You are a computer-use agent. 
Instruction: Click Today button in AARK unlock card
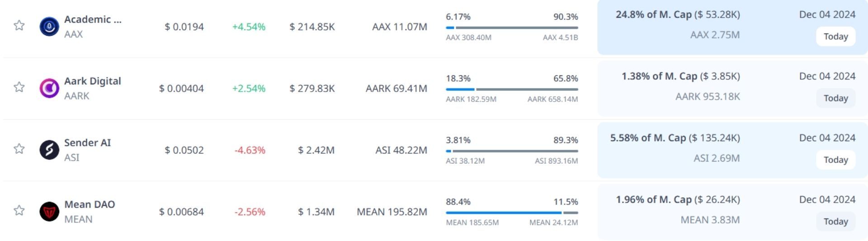pos(835,98)
